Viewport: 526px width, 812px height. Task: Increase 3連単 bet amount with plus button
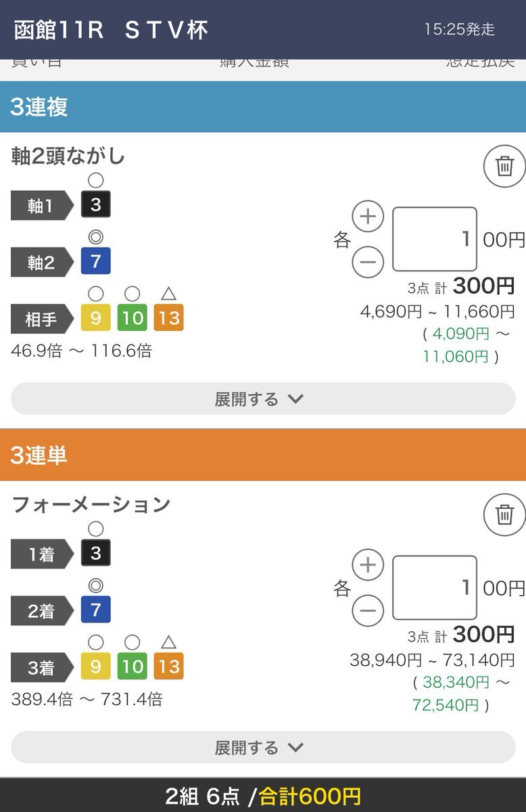(x=368, y=565)
